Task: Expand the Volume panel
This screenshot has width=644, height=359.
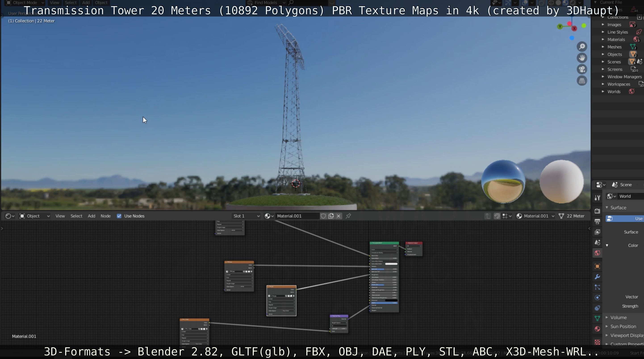Action: (x=607, y=317)
